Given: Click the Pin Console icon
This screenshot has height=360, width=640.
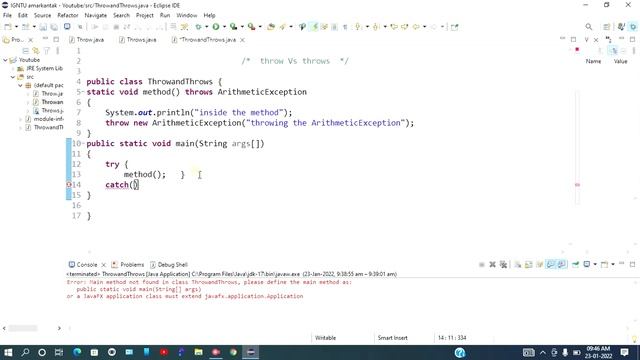Looking at the screenshot, I should 576,264.
